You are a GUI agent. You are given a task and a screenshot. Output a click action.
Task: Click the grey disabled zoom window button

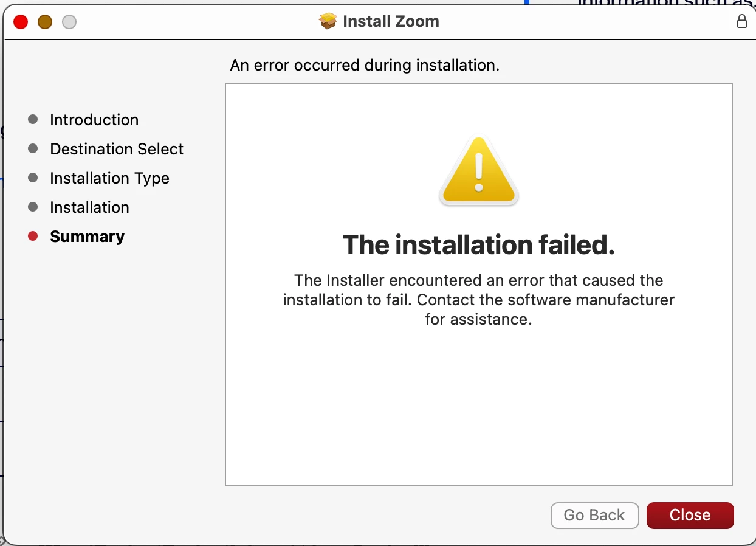[69, 22]
